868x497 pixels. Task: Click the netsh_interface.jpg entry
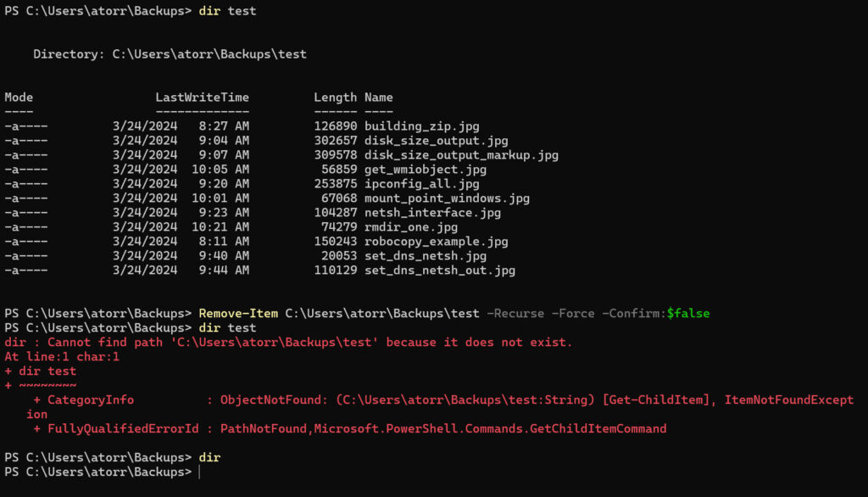pyautogui.click(x=432, y=213)
